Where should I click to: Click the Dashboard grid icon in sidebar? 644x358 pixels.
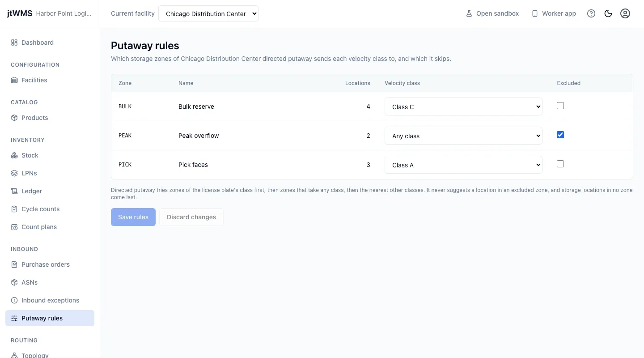coord(14,43)
